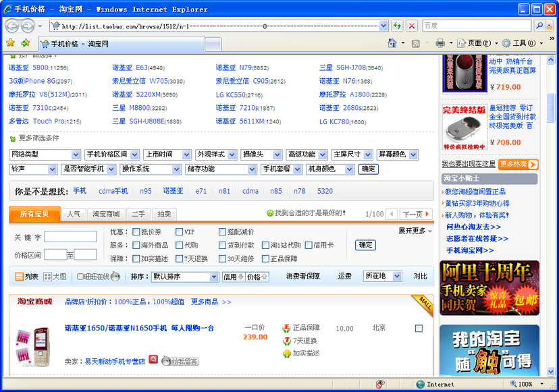The width and height of the screenshot is (559, 392).
Task: Click the Stop loading icon
Action: coord(411,26)
